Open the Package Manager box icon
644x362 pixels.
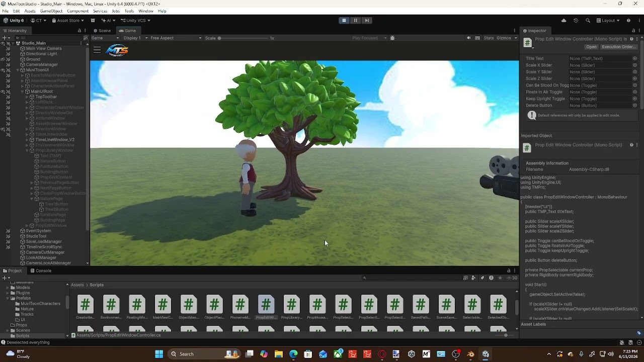[x=93, y=21]
